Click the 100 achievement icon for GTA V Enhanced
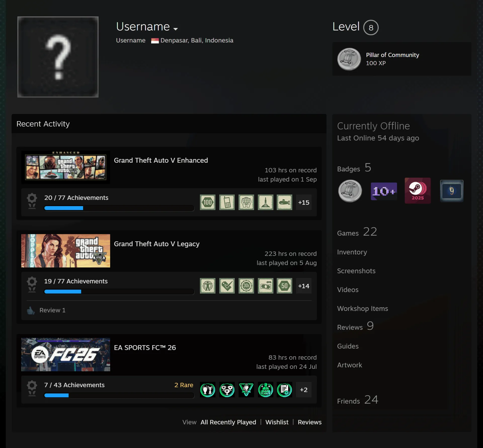Image resolution: width=483 pixels, height=448 pixels. point(208,202)
